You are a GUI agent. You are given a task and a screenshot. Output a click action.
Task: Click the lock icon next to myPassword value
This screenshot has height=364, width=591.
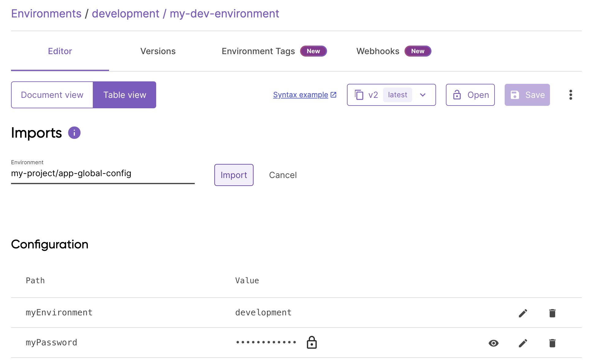(312, 342)
